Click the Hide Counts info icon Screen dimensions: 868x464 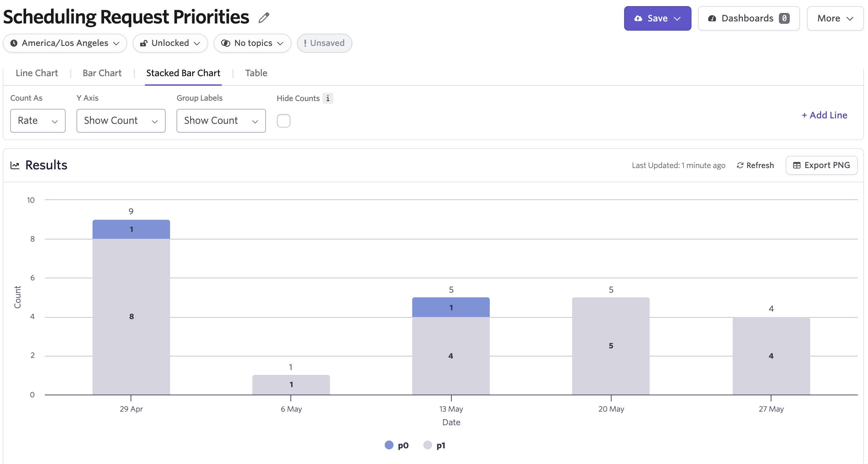tap(328, 98)
